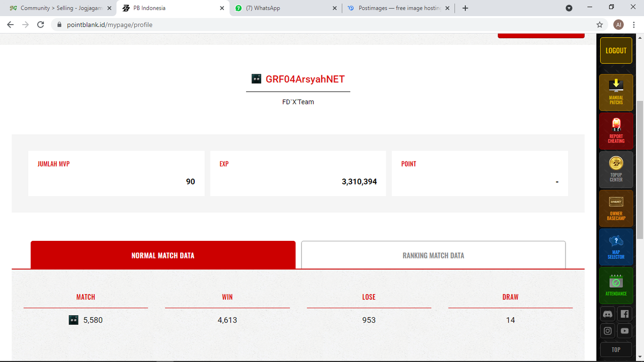The image size is (644, 362).
Task: Click the browser forward arrow
Action: (x=26, y=25)
